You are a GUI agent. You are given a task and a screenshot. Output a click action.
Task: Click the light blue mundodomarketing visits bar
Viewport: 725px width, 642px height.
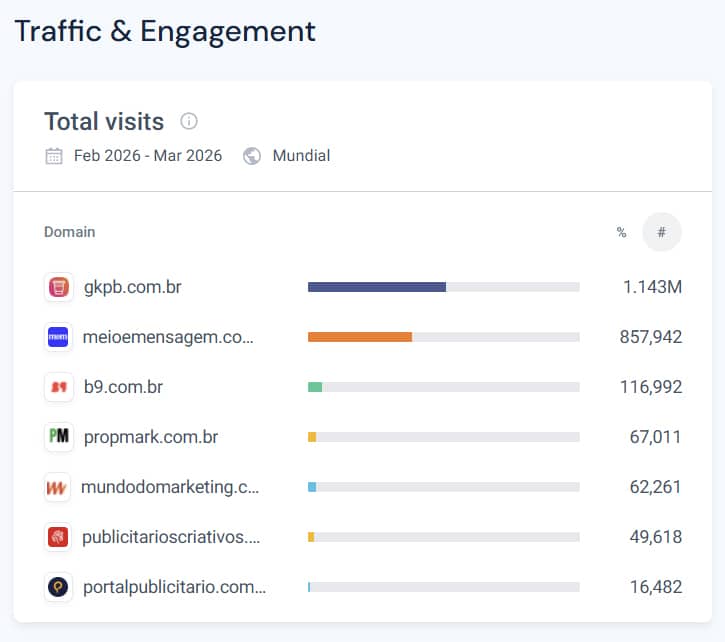coord(312,487)
